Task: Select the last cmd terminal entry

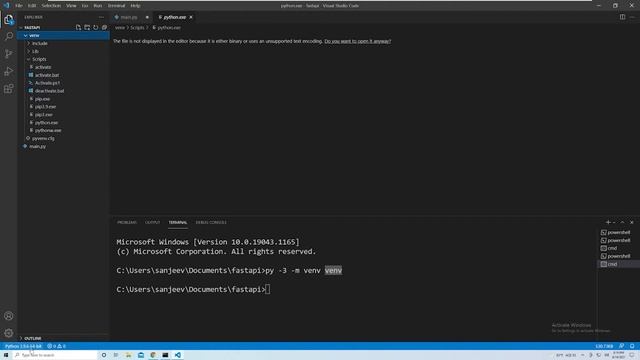Action: coord(618,264)
